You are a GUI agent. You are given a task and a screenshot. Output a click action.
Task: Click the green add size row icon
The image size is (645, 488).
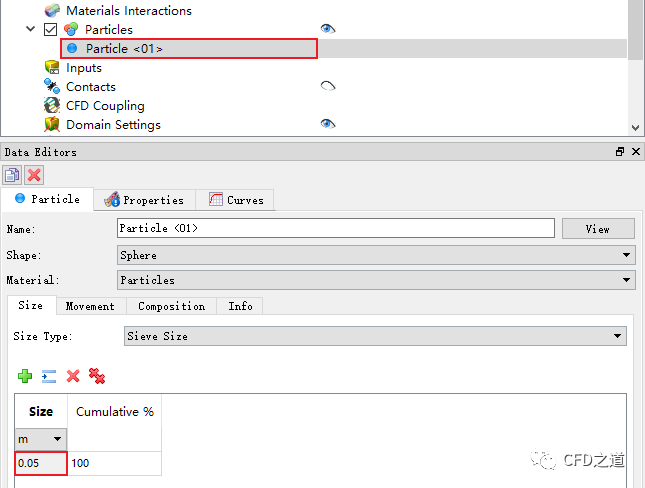point(25,376)
